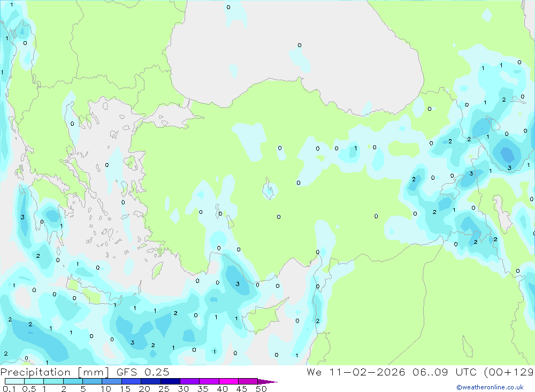Viewport: 535px width, 392px height.
Task: Click the 40–45 mm magenta legend swatch
Action: click(228, 381)
